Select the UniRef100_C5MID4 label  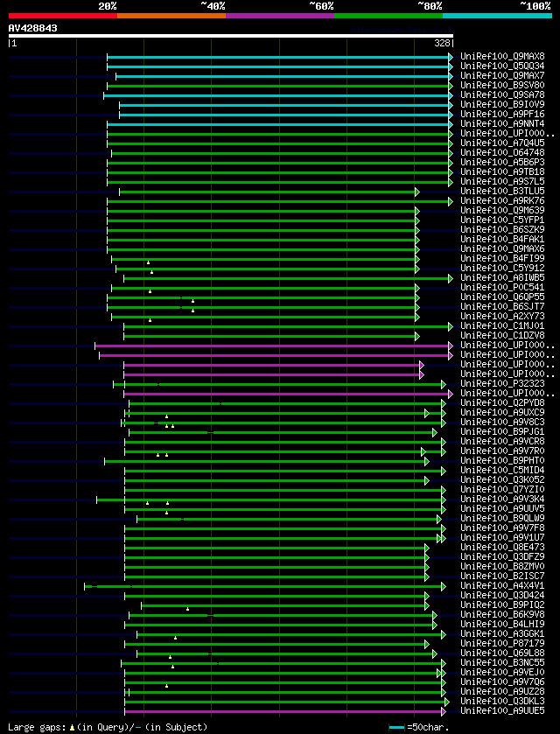502,470
